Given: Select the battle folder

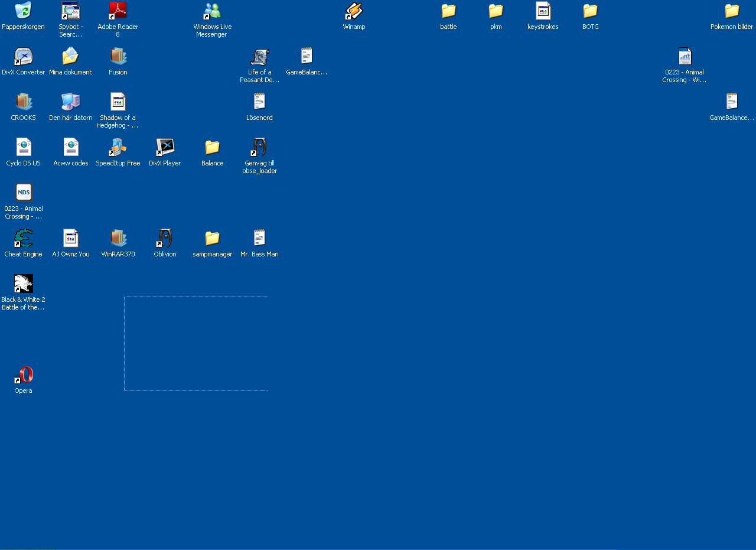Looking at the screenshot, I should point(448,11).
